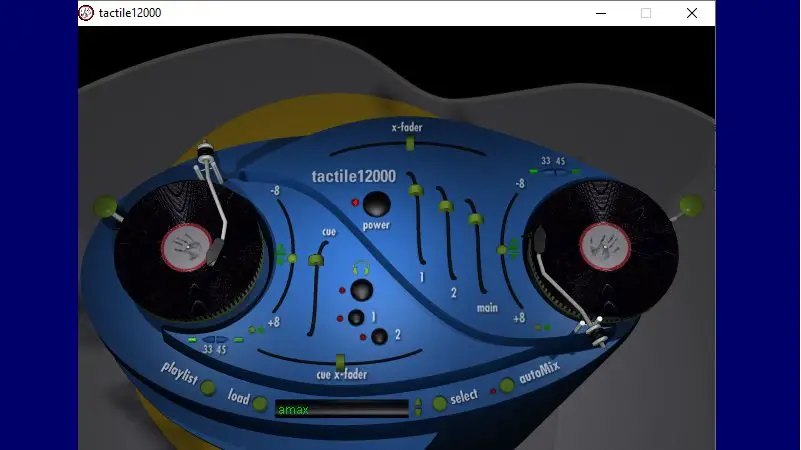Click the right tonearm pivot base
The height and width of the screenshot is (450, 801).
tap(599, 336)
